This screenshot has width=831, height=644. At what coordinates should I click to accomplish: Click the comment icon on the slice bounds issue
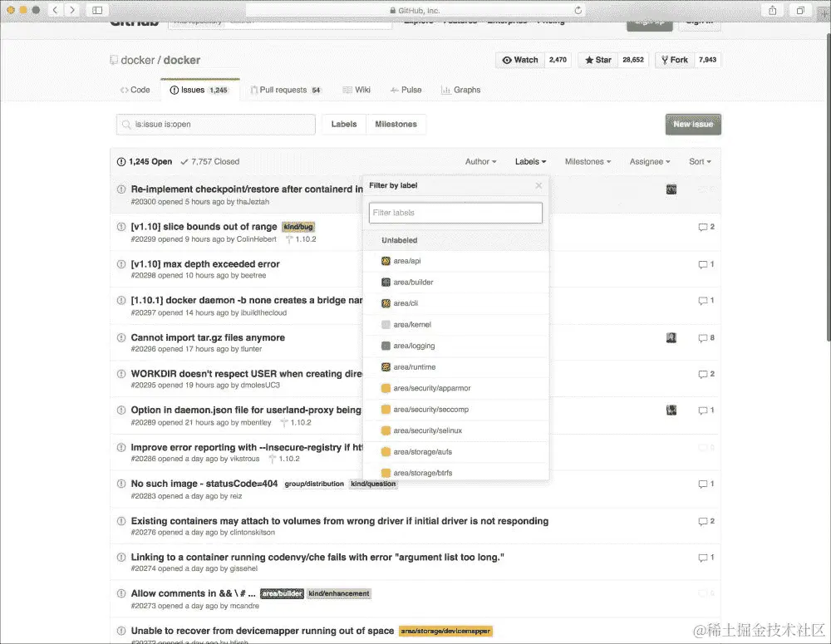tap(703, 227)
